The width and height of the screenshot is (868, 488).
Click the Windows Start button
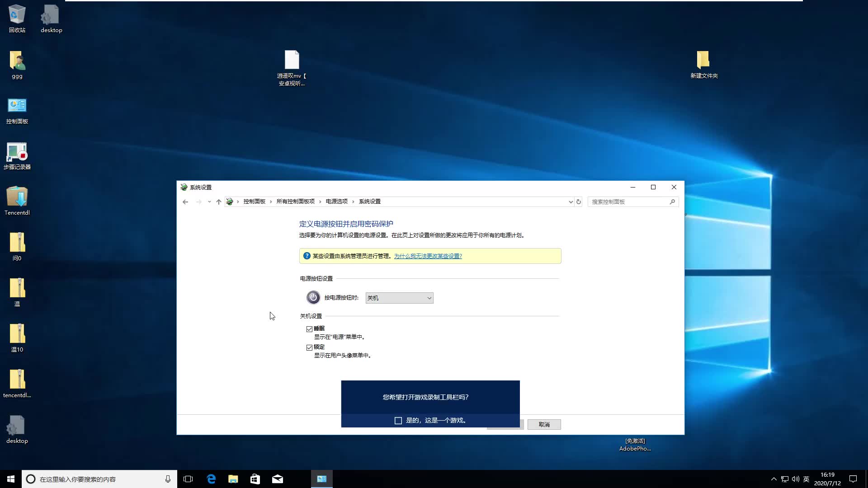point(11,479)
